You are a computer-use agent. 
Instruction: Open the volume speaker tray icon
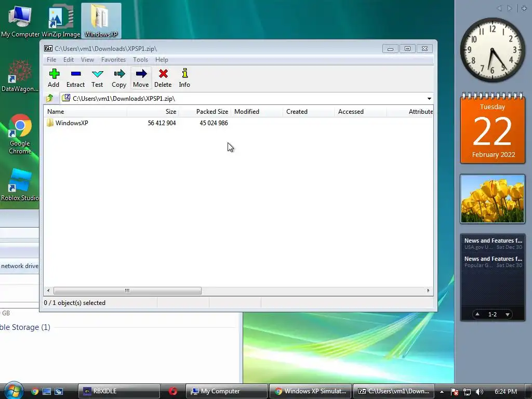[x=480, y=392]
